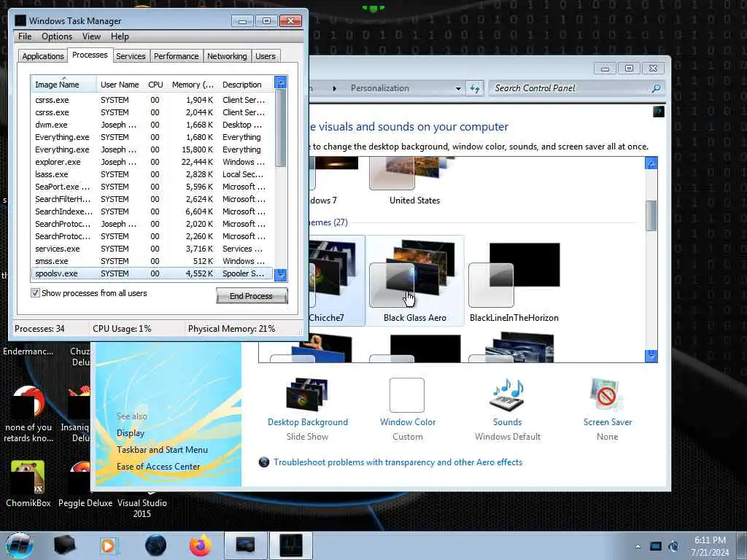
Task: Open Desktop Background slide show settings
Action: pos(307,394)
